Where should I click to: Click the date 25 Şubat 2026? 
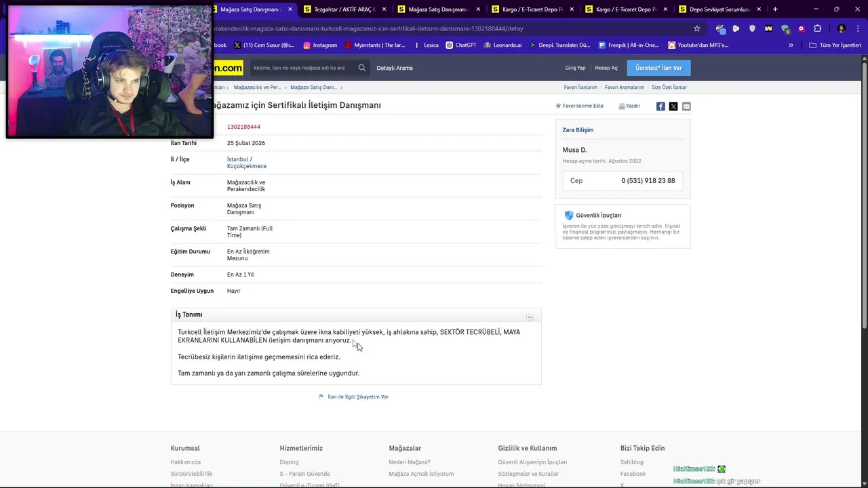click(246, 143)
